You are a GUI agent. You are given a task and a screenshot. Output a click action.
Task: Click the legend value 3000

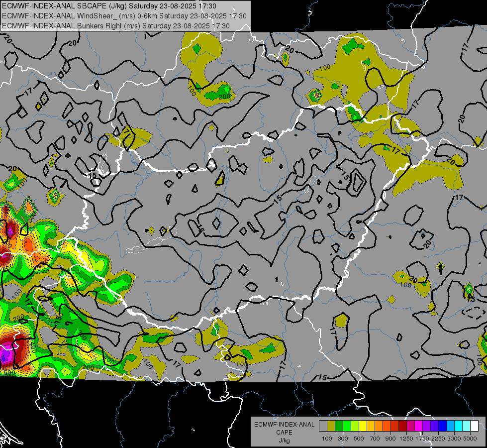click(x=454, y=439)
